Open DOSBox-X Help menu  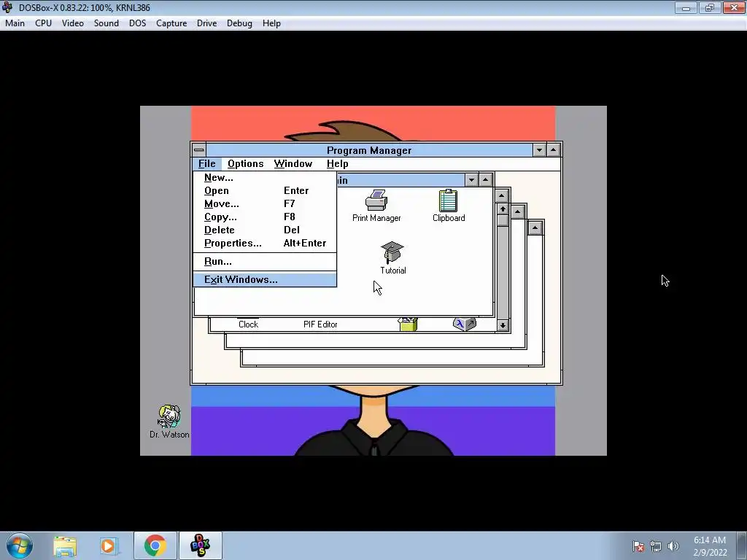coord(271,23)
